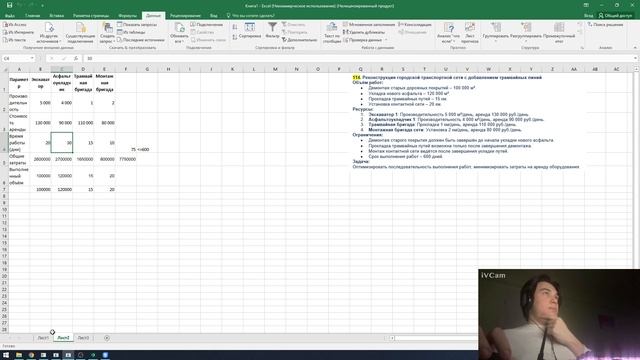
Task: Add a new sheet with plus button
Action: [x=107, y=338]
